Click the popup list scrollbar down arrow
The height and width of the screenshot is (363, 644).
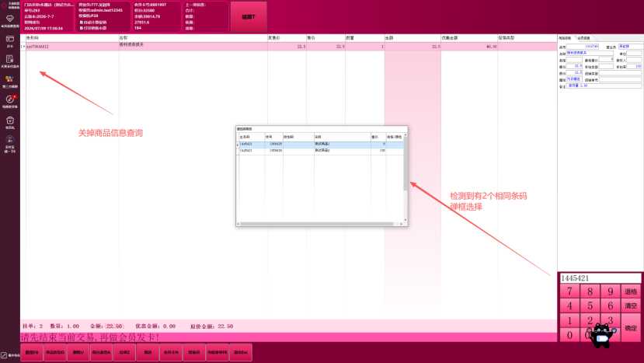(x=406, y=220)
